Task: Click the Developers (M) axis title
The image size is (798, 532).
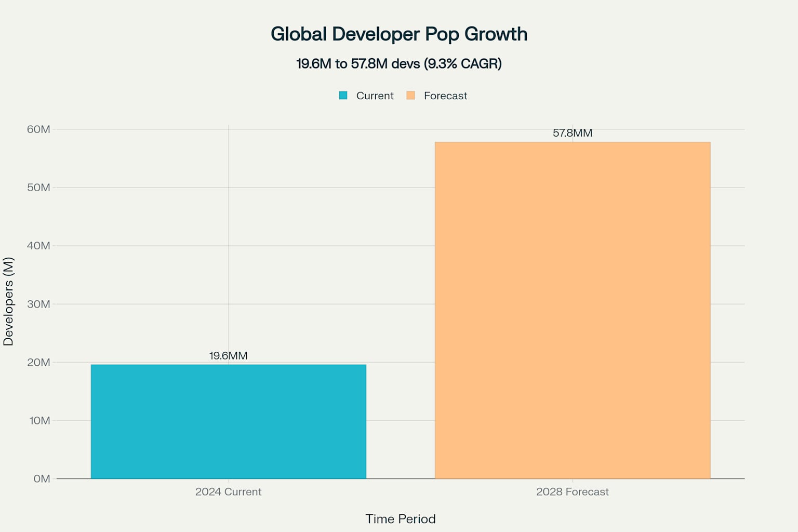Action: pyautogui.click(x=9, y=300)
